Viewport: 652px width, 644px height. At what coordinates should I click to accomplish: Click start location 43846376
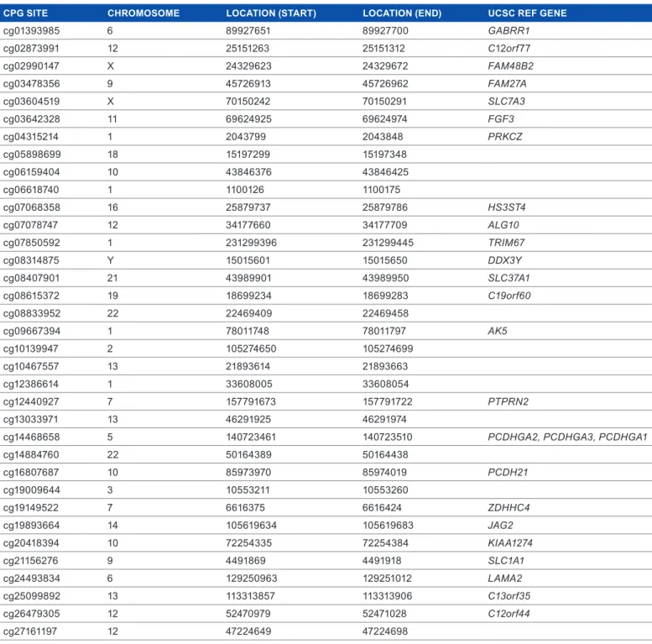248,172
